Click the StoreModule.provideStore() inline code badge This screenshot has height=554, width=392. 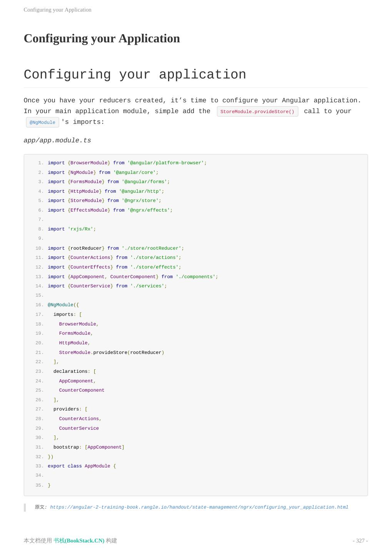click(x=257, y=112)
